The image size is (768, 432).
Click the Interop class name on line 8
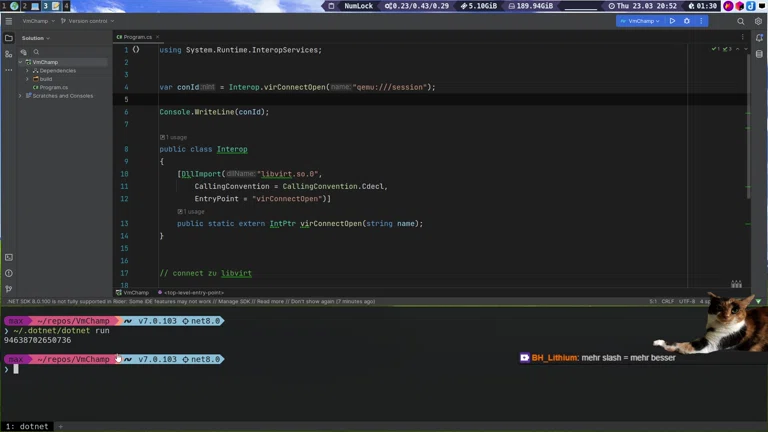pyautogui.click(x=232, y=149)
